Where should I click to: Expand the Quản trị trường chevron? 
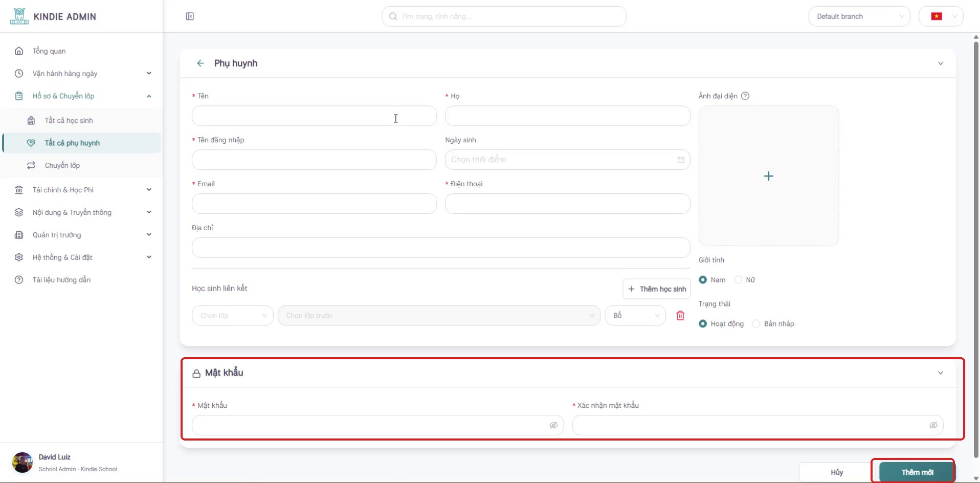pyautogui.click(x=149, y=235)
